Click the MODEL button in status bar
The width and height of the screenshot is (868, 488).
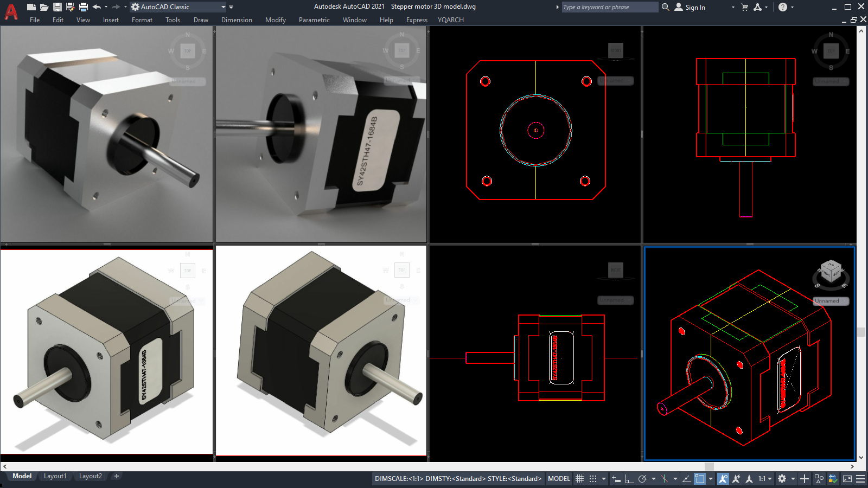559,479
